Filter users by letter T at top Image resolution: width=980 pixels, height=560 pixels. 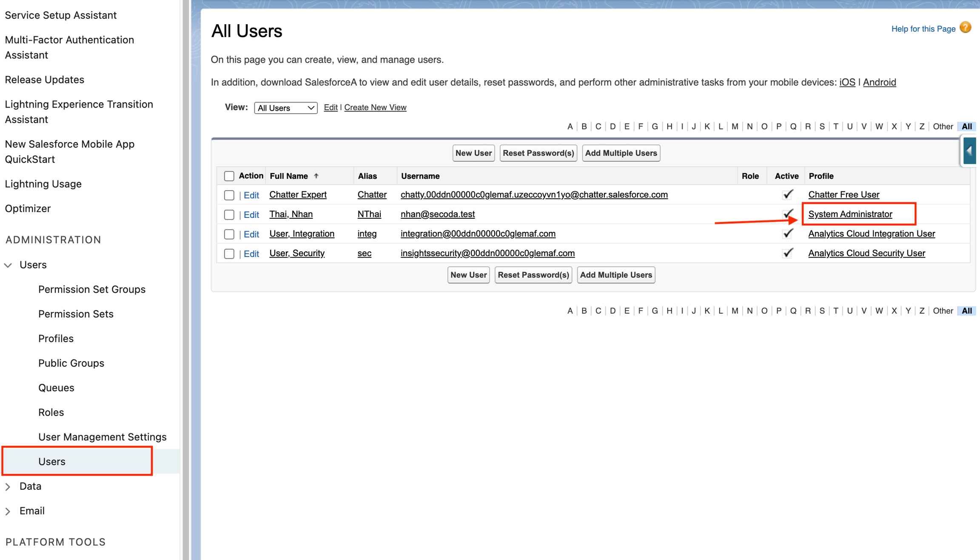[x=835, y=126]
